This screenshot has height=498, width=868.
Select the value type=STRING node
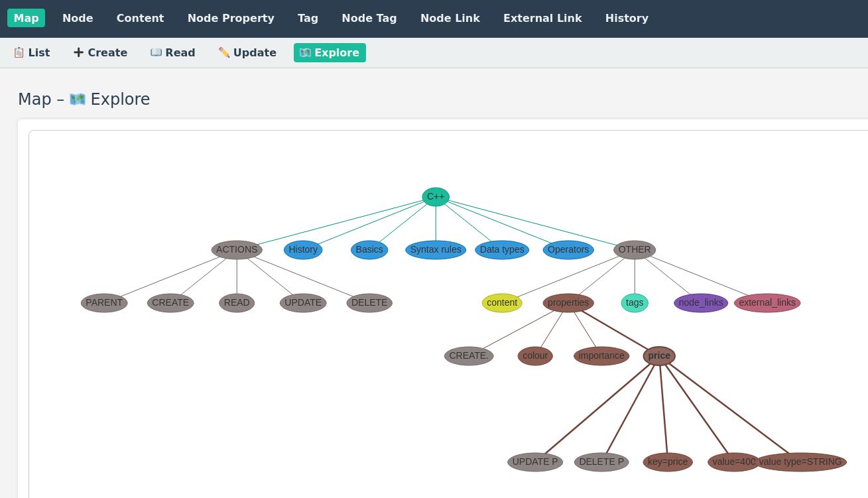pos(800,462)
